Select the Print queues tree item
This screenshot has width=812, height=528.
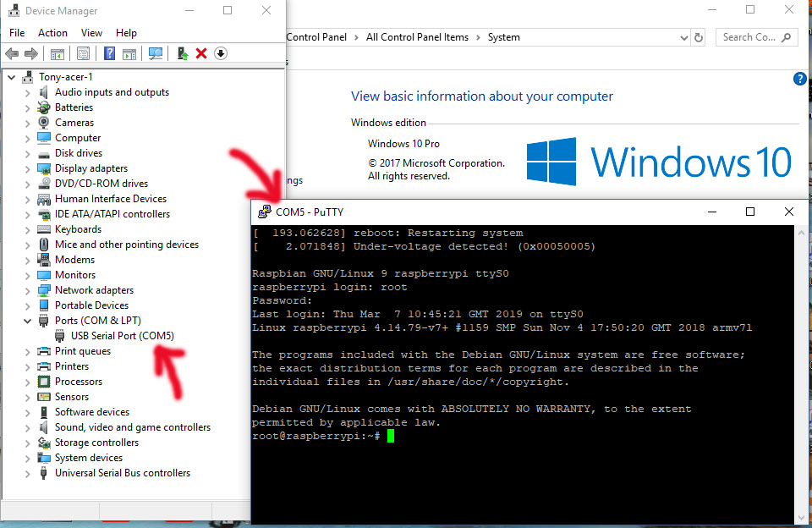pos(83,351)
